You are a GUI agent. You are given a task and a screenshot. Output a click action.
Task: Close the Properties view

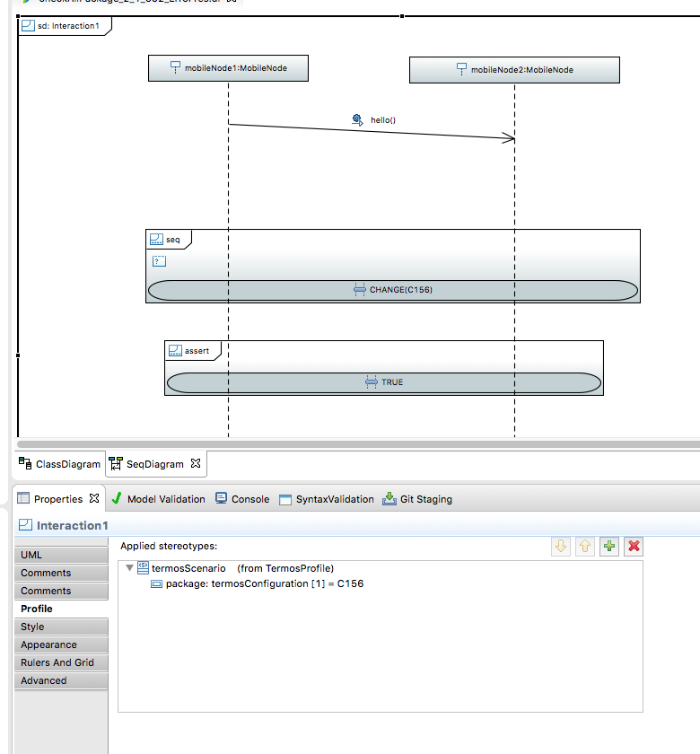[x=94, y=498]
